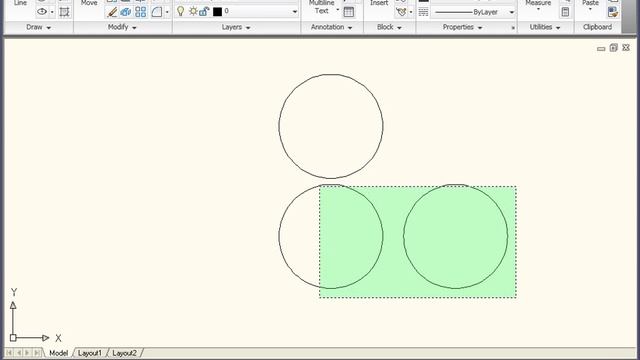This screenshot has height=360, width=640.
Task: Open the ByLayer linetype dropdown
Action: pos(511,12)
